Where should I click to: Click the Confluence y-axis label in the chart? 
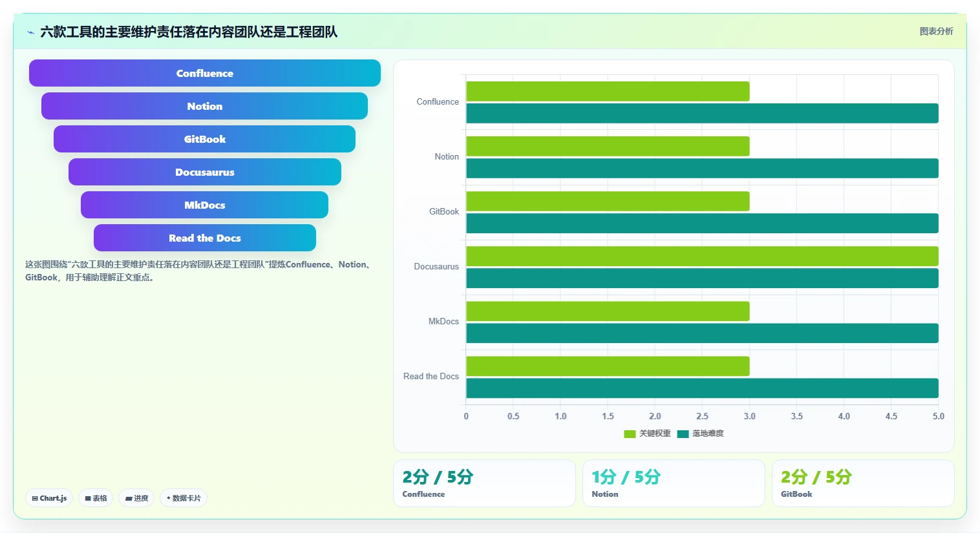(x=438, y=102)
